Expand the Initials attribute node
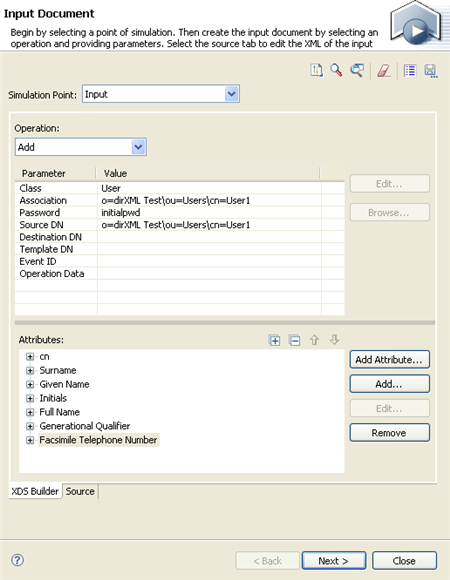 pyautogui.click(x=30, y=398)
